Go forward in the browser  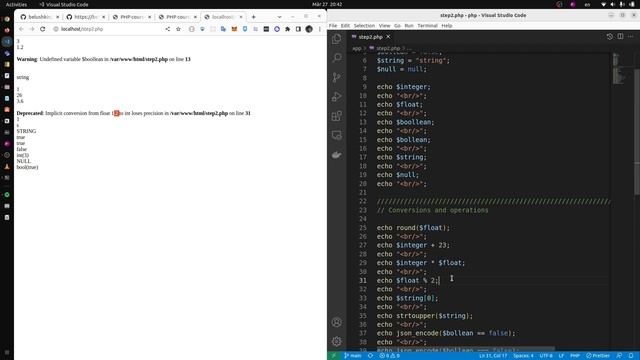pyautogui.click(x=32, y=29)
